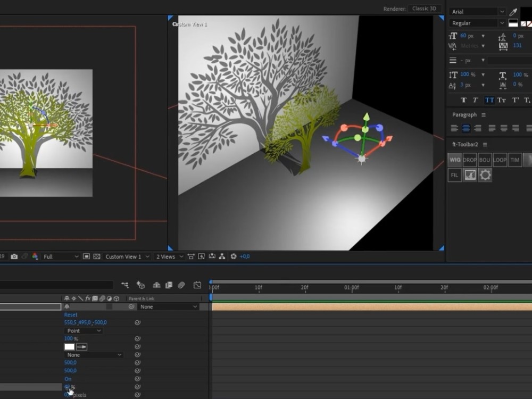Screen dimensions: 532x399
Task: Select the Faux Italic T button
Action: point(475,100)
